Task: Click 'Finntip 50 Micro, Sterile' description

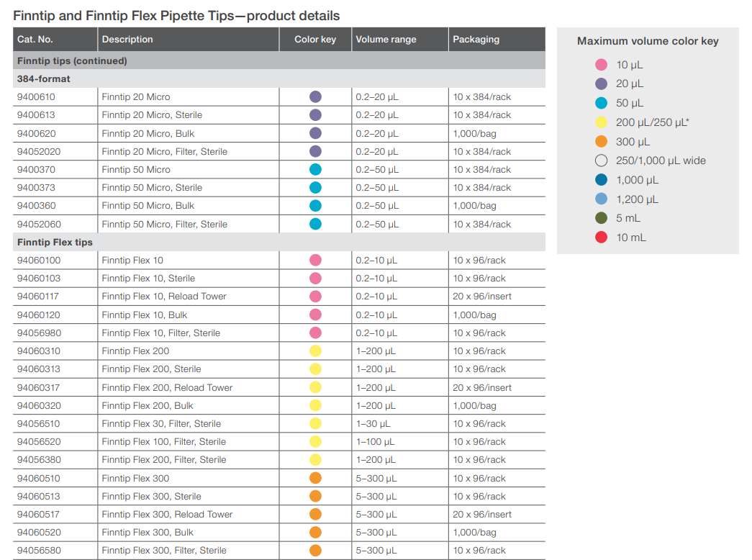Action: pyautogui.click(x=152, y=188)
